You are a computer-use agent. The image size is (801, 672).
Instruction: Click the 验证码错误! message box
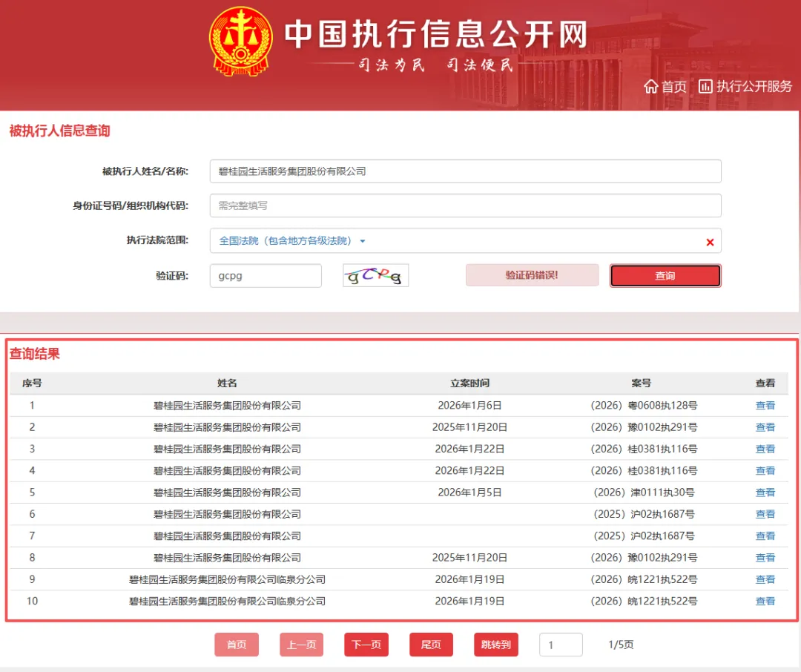click(532, 275)
